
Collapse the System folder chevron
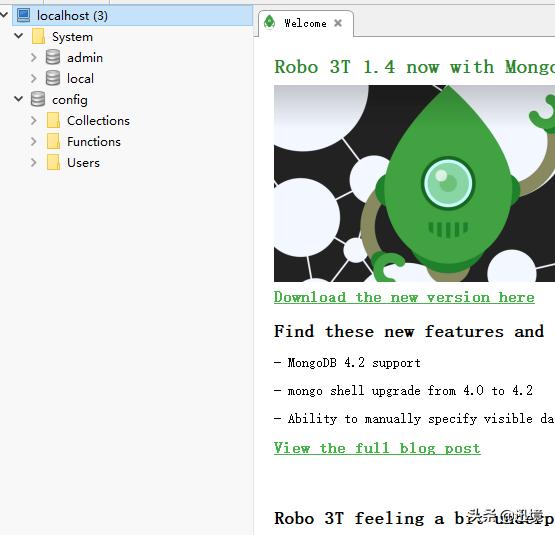coord(19,36)
